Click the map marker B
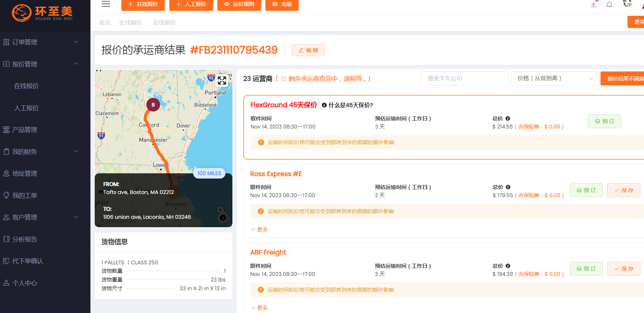 click(153, 105)
